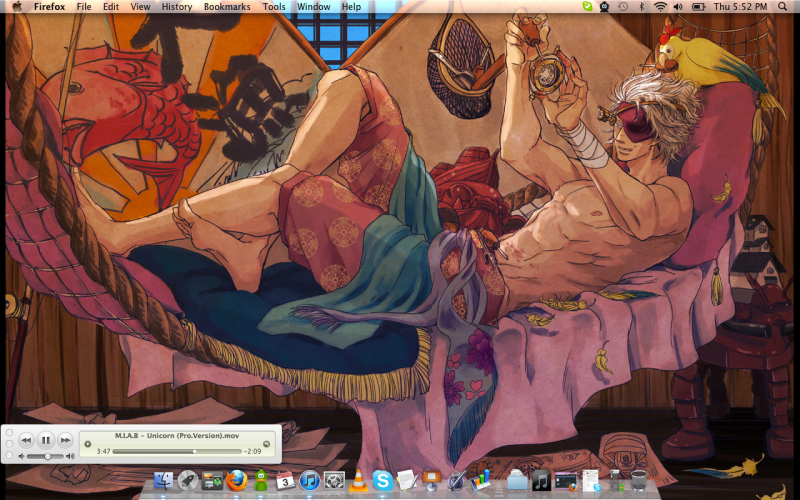The height and width of the screenshot is (500, 800).
Task: Open the File menu
Action: point(84,7)
